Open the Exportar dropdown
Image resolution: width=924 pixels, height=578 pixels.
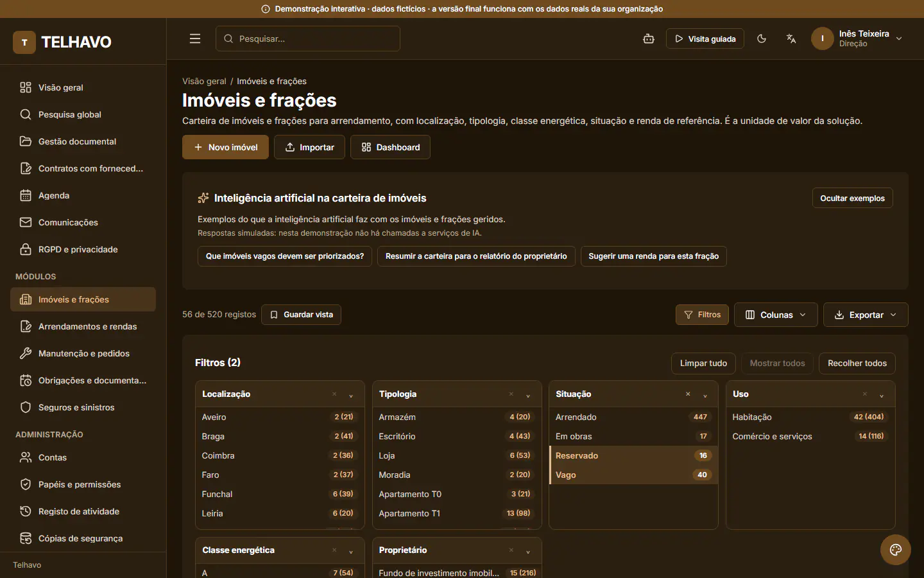click(x=866, y=315)
